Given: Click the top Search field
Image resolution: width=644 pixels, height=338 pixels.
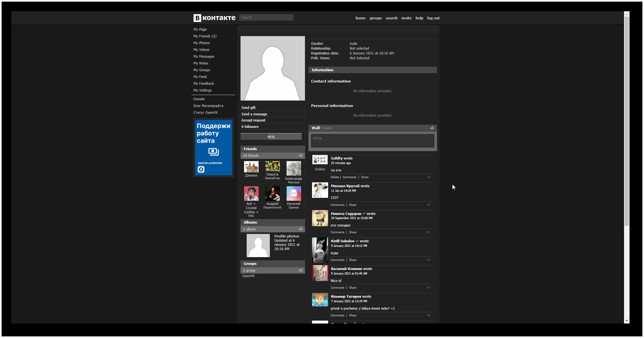Looking at the screenshot, I should click(266, 18).
